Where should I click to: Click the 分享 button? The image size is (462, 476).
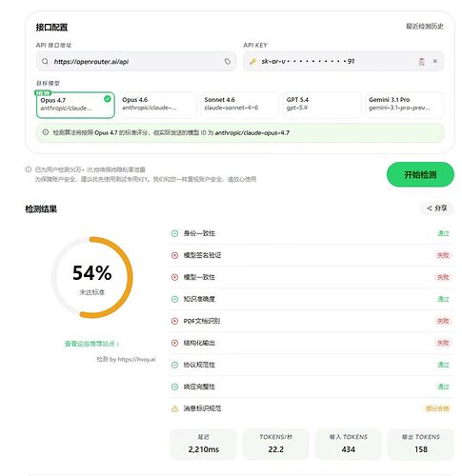coord(437,208)
